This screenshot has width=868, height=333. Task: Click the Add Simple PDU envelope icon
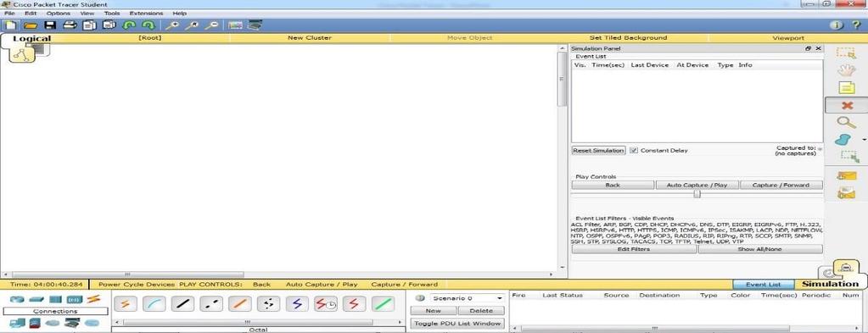(847, 176)
